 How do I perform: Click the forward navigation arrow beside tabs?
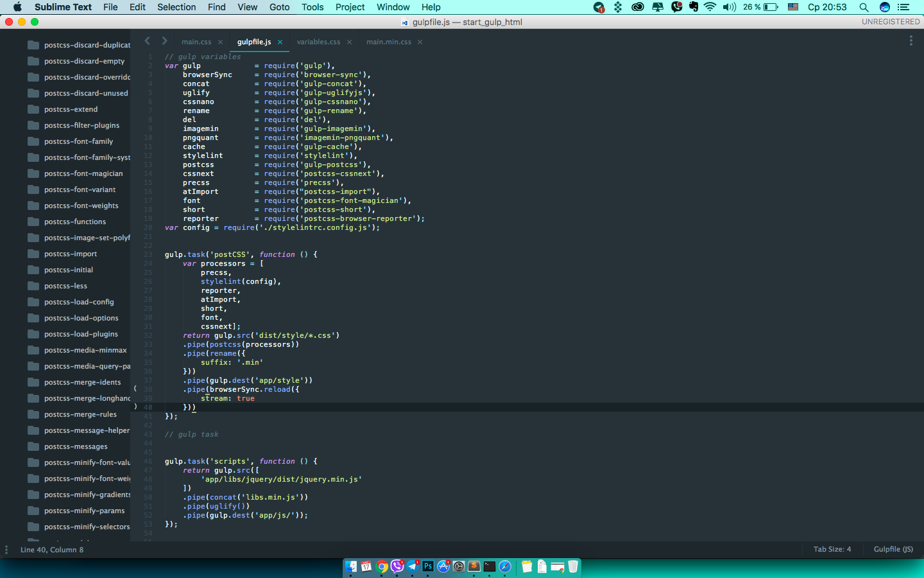[x=165, y=40]
